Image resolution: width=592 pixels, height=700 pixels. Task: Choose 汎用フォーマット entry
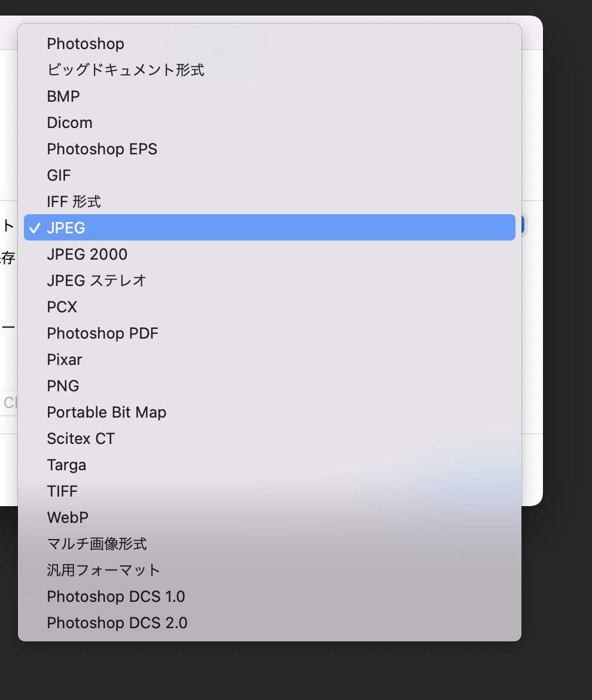coord(270,571)
